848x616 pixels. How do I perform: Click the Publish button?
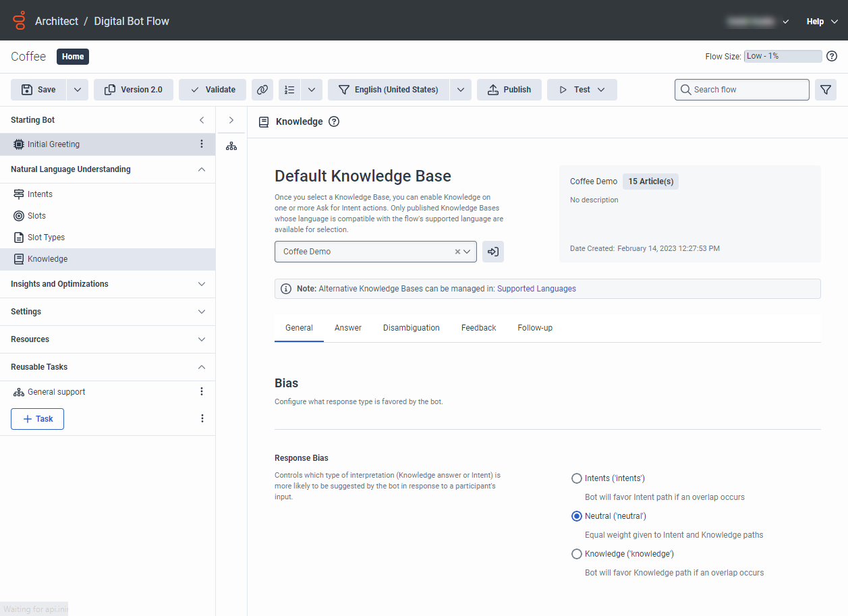[509, 90]
